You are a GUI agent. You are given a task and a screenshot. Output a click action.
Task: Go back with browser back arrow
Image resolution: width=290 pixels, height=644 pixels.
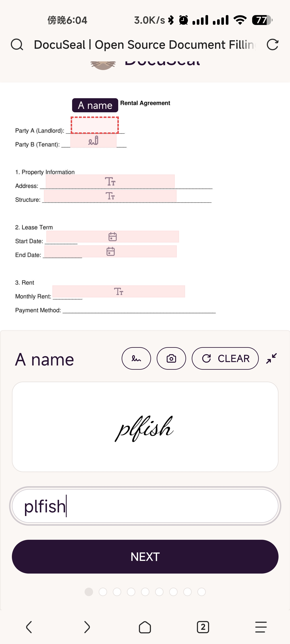tap(29, 627)
